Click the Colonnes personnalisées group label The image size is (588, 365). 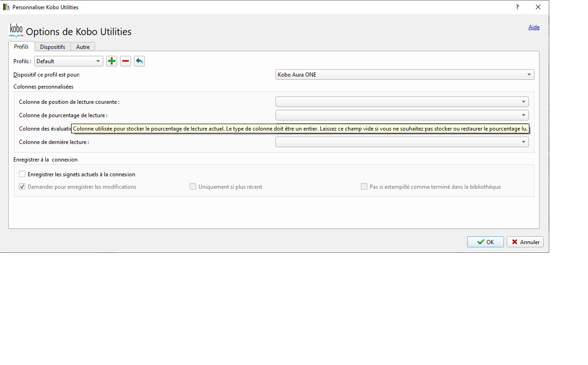43,87
